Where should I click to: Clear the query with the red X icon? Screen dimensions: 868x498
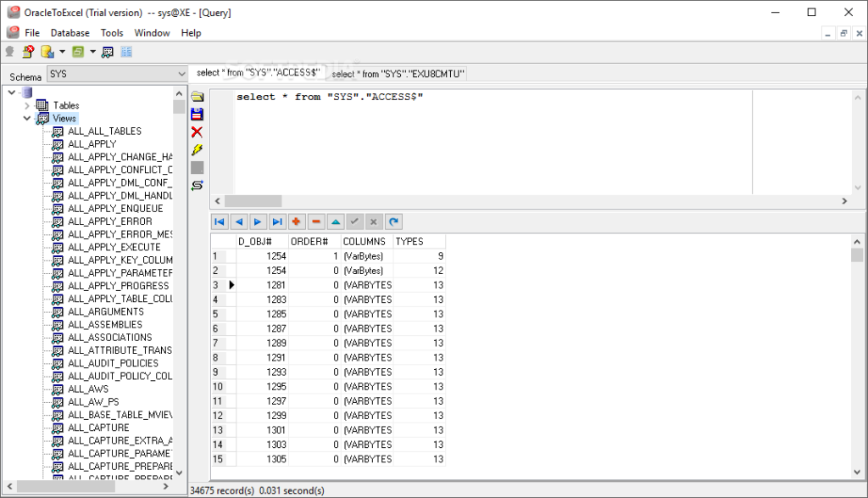pyautogui.click(x=197, y=131)
